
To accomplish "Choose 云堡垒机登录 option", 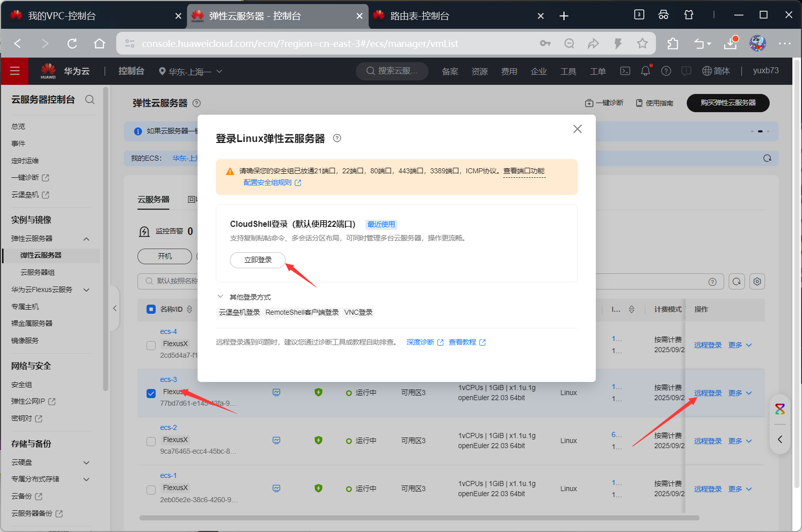I will tap(240, 312).
